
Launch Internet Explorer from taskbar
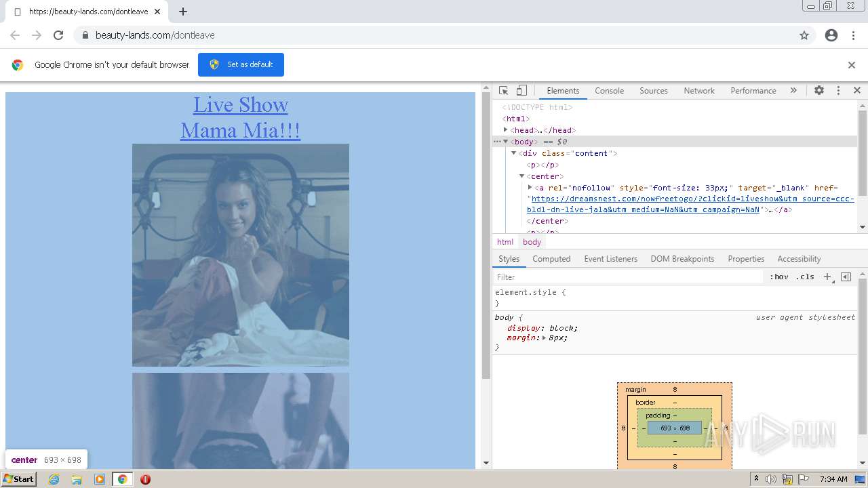point(54,479)
